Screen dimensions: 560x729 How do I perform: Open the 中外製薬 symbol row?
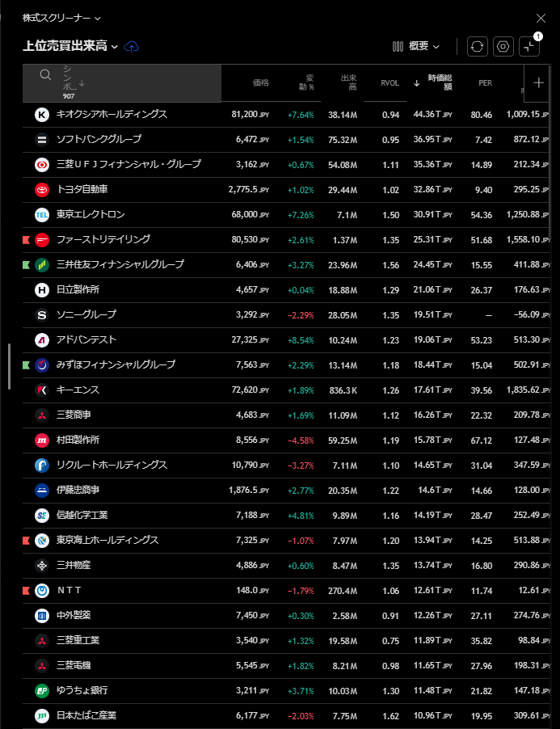point(286,616)
